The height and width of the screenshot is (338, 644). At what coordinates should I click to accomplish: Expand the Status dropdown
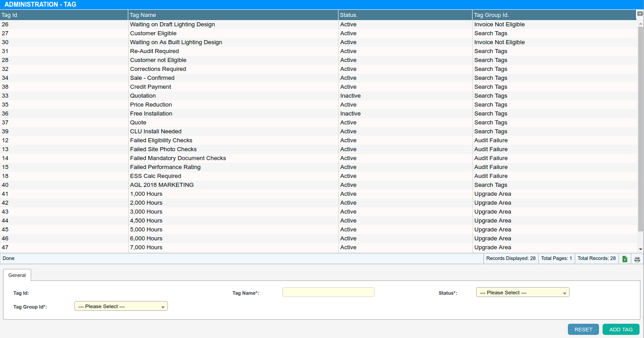(x=522, y=293)
